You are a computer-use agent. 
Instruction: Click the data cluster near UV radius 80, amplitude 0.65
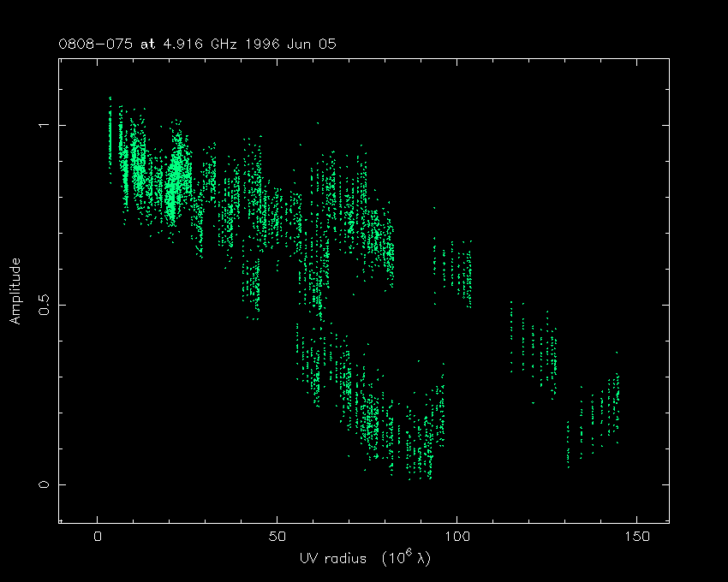(385, 244)
